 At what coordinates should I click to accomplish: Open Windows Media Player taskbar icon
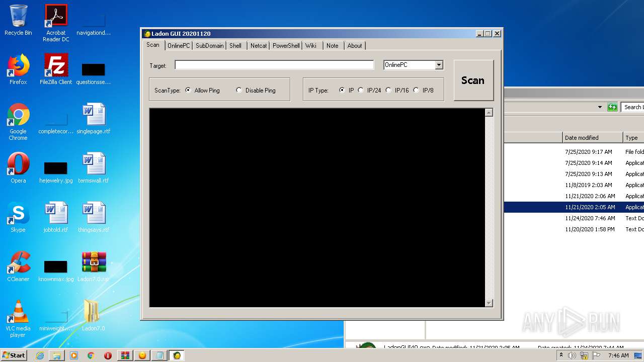pos(74,355)
